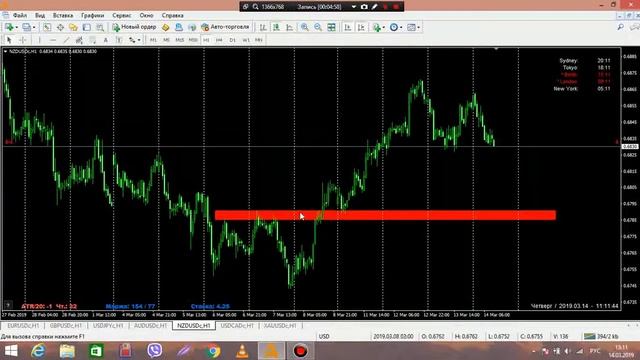Open the AUDUSDc,H1 chart tab
The width and height of the screenshot is (640, 360).
click(151, 326)
